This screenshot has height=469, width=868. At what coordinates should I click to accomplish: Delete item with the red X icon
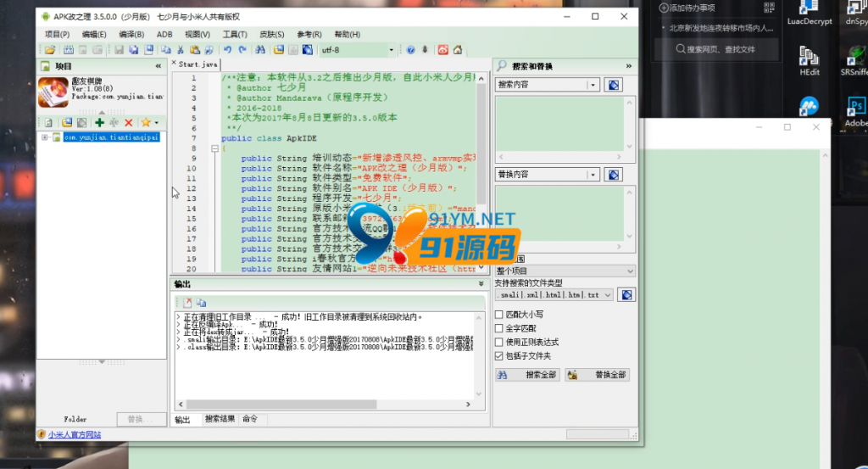tap(129, 122)
